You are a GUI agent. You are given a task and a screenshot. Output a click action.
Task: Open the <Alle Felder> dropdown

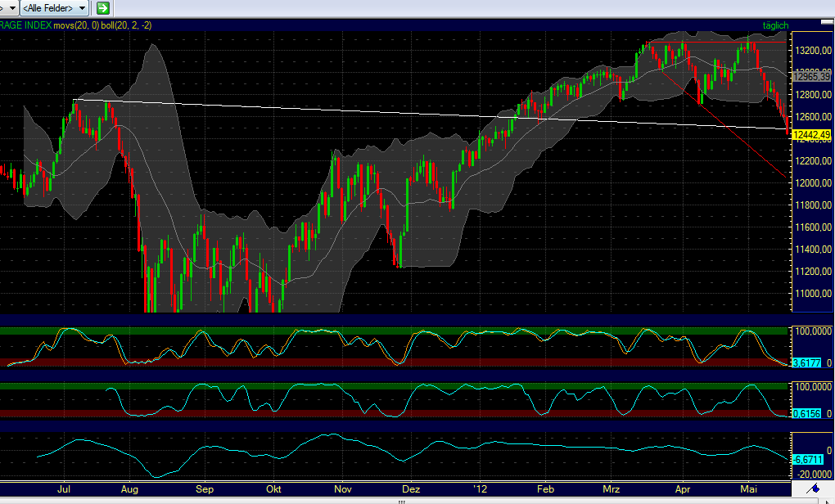[x=49, y=8]
